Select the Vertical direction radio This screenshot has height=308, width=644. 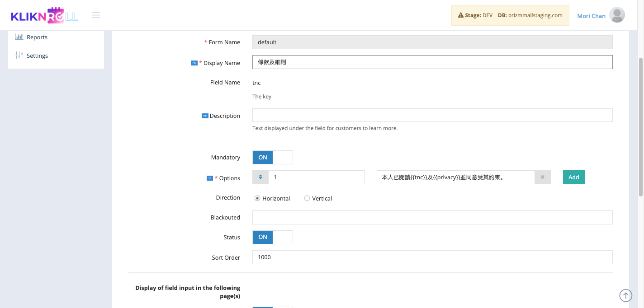[x=307, y=198]
